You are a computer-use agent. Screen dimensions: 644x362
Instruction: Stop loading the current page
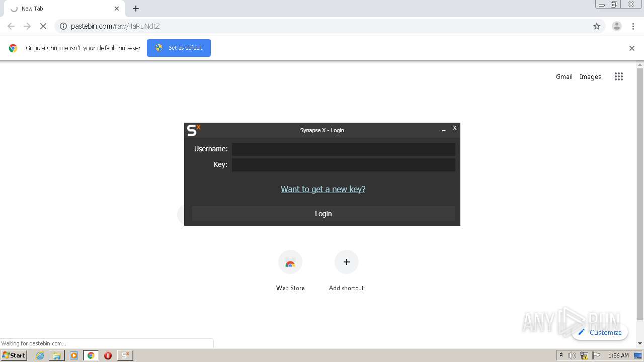pos(43,26)
